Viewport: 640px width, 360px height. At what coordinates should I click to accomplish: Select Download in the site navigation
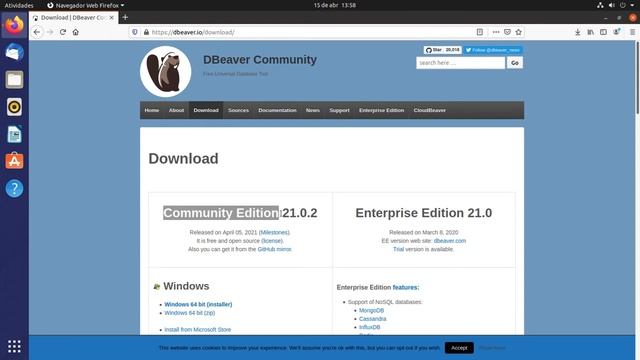point(206,110)
